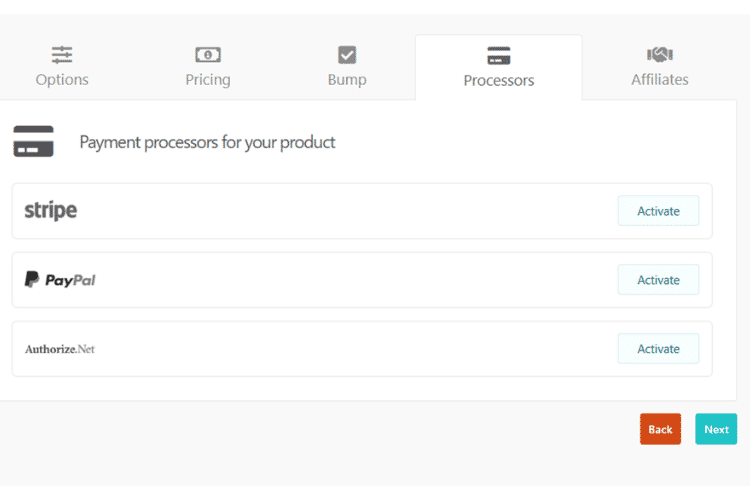Click the Processors credit card tab icon
The height and width of the screenshot is (500, 750).
point(499,56)
